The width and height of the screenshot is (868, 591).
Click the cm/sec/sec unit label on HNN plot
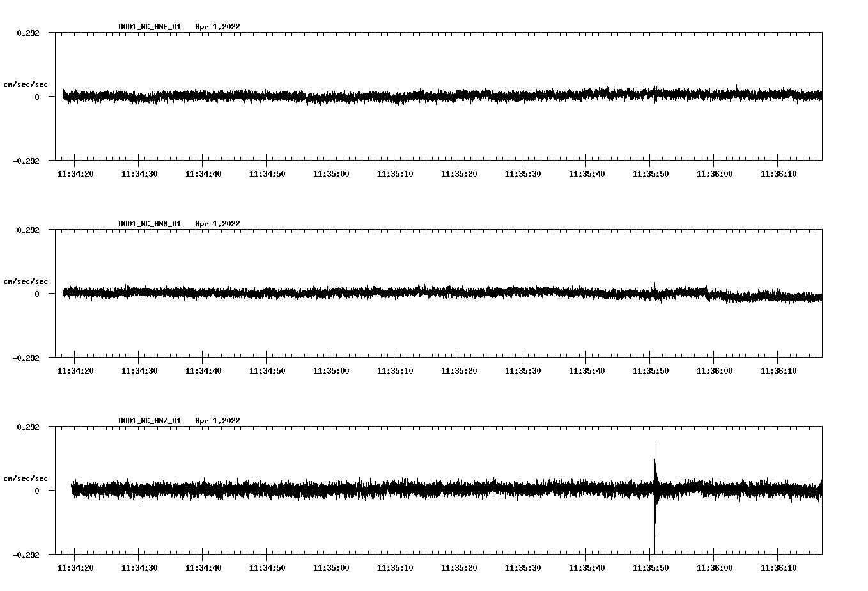pos(26,281)
